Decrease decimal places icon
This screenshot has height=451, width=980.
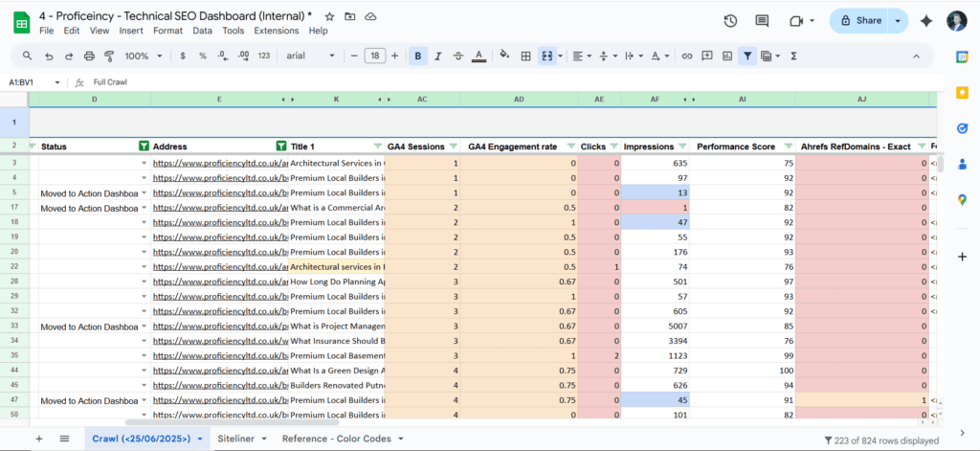[222, 56]
